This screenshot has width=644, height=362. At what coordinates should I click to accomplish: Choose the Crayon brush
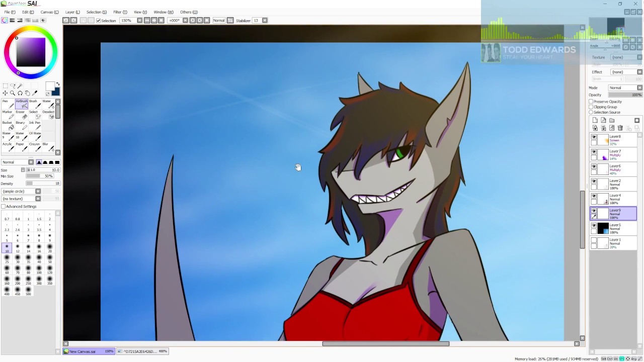click(34, 147)
